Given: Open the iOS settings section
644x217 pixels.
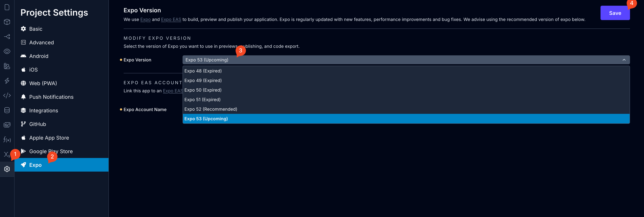Looking at the screenshot, I should coord(62,70).
